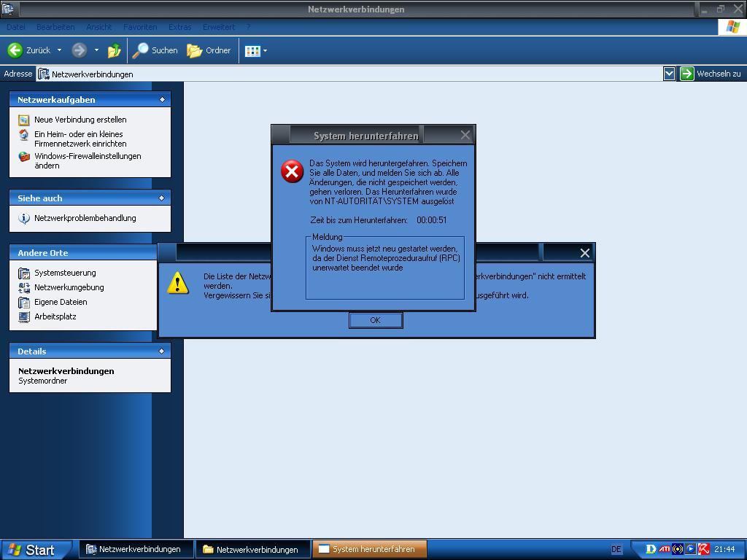Close the network list warning dialog
747x560 pixels.
(585, 253)
